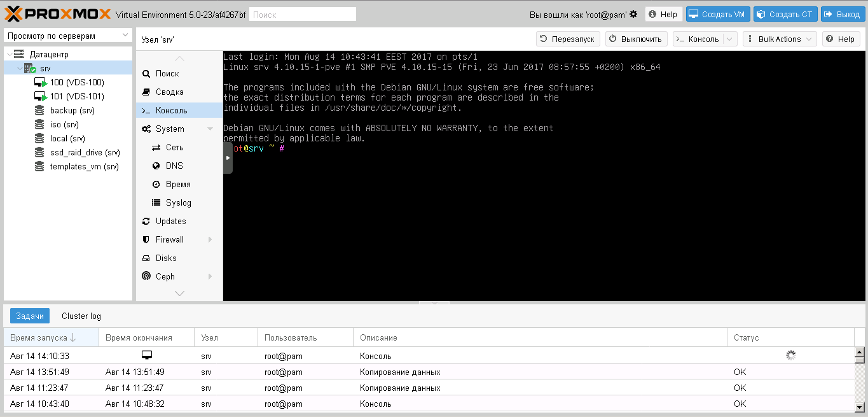Open local (srv) storage

click(x=67, y=138)
